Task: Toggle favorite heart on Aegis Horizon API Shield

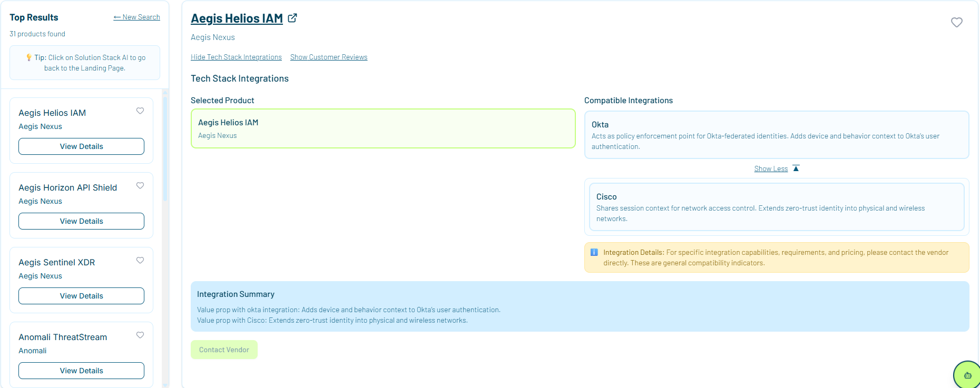Action: tap(140, 186)
